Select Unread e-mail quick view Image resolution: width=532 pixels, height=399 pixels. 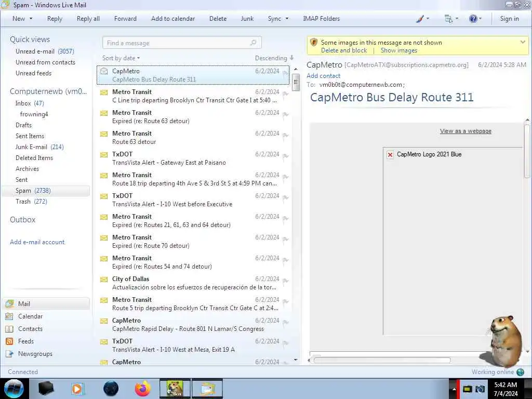coord(45,51)
